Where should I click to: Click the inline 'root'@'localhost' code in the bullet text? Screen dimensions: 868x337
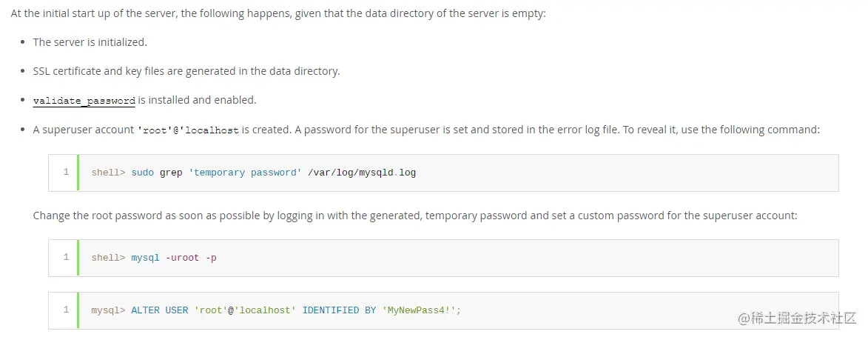click(x=188, y=130)
